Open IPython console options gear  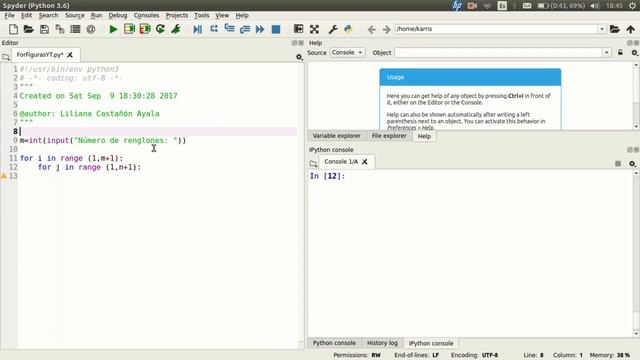[x=632, y=164]
